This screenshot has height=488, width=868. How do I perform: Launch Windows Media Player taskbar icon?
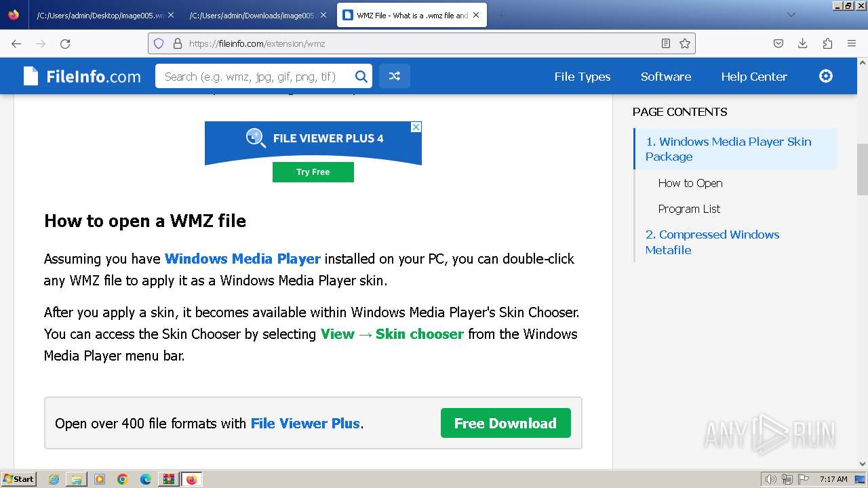(100, 479)
